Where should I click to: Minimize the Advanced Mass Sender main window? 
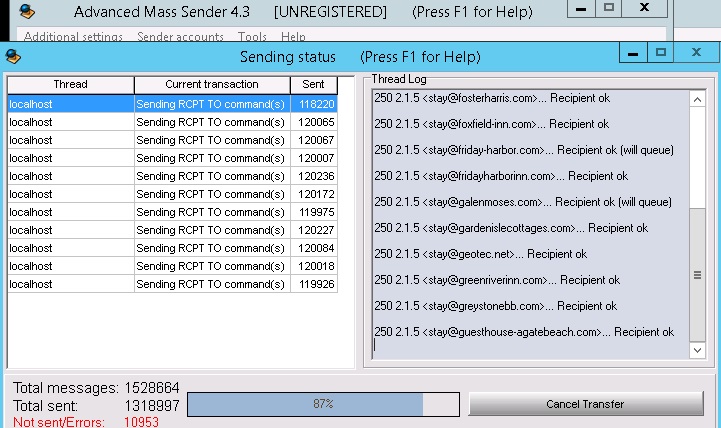tap(581, 8)
